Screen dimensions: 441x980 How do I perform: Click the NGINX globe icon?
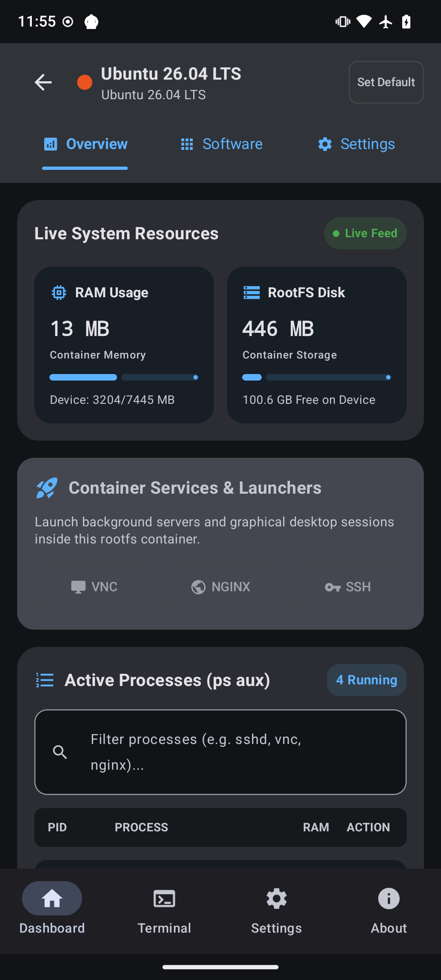pos(198,587)
